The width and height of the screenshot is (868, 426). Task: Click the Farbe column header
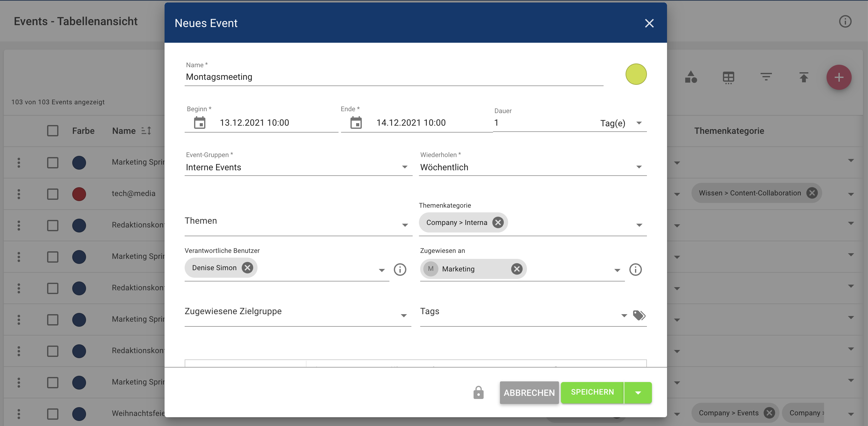(x=83, y=131)
